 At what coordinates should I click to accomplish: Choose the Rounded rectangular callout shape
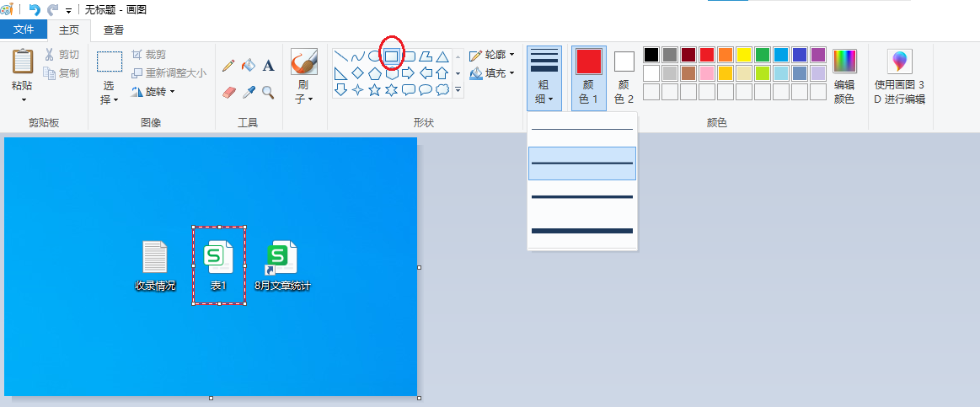(408, 90)
